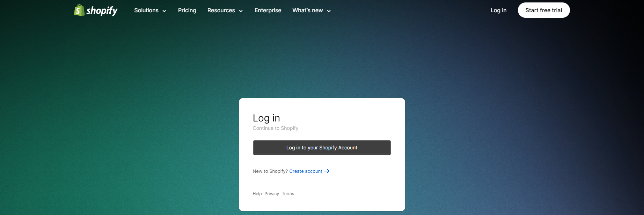The width and height of the screenshot is (644, 215).
Task: Click Log in in the top navigation
Action: pyautogui.click(x=498, y=10)
